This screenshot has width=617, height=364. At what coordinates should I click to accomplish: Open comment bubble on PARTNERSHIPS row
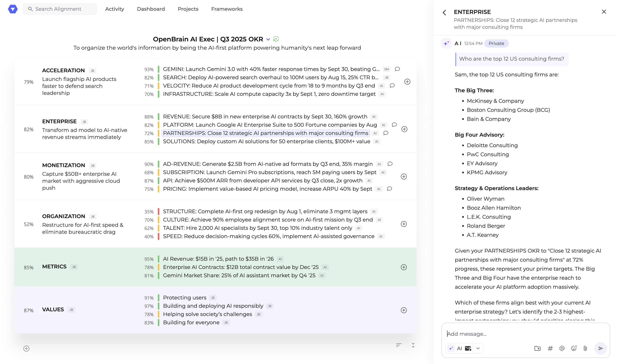click(386, 133)
